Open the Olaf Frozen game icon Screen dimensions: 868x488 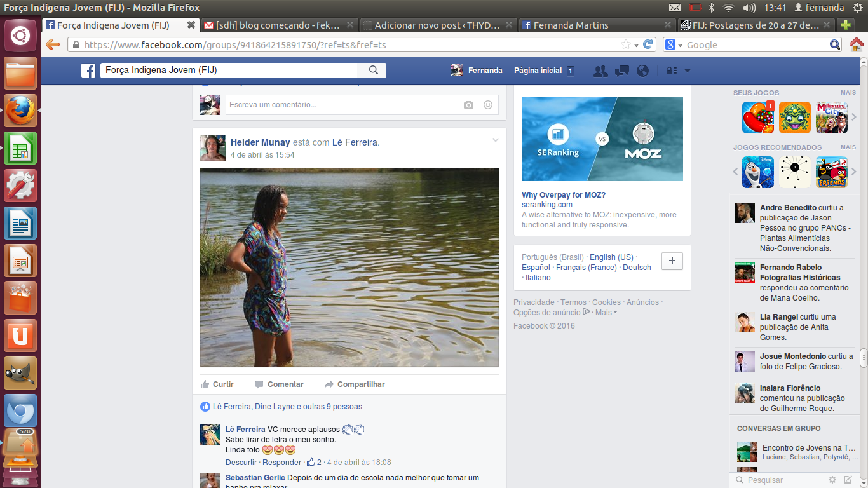tap(758, 172)
